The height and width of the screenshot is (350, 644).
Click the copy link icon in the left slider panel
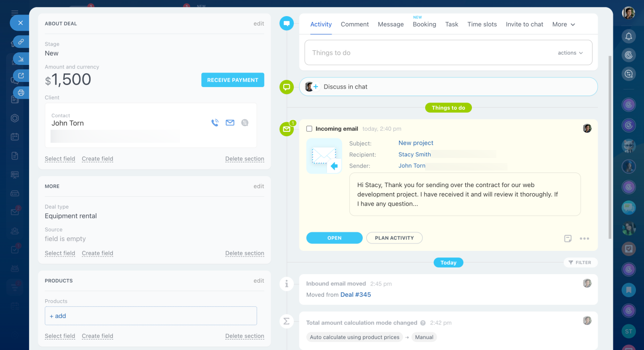click(x=21, y=42)
